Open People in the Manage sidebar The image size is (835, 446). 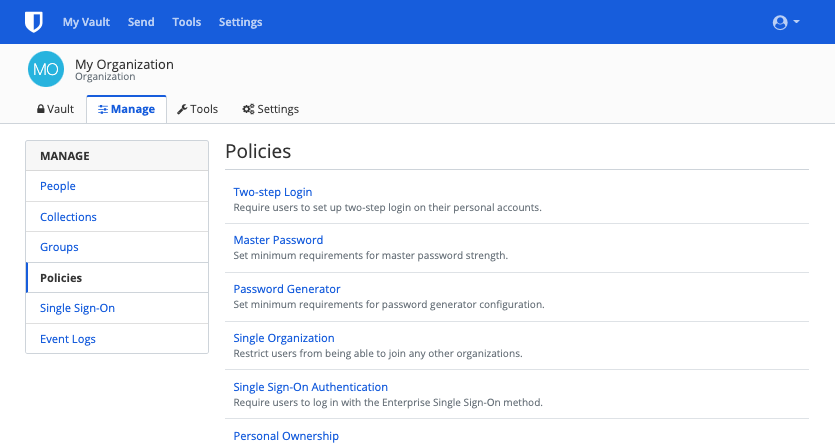117,186
